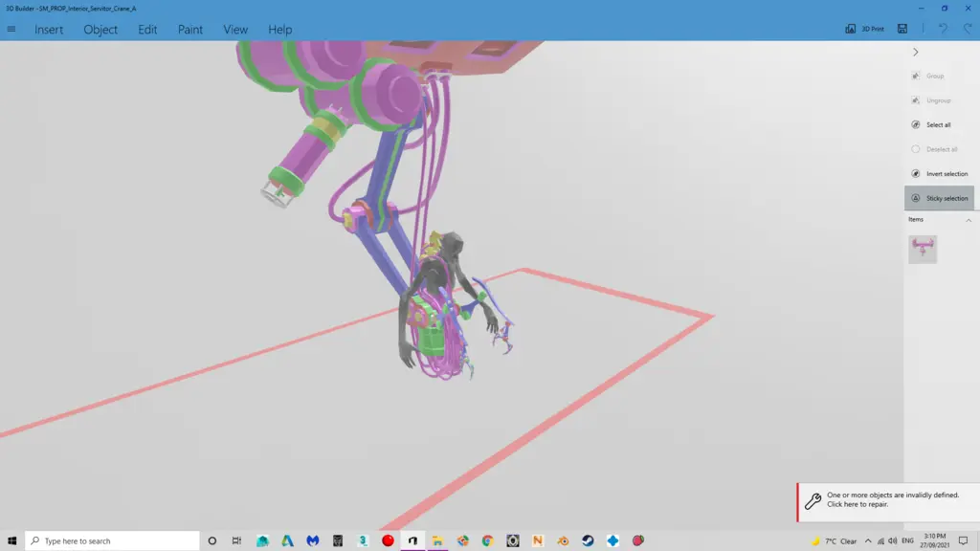Image resolution: width=980 pixels, height=551 pixels.
Task: Open the Object menu
Action: 100,29
